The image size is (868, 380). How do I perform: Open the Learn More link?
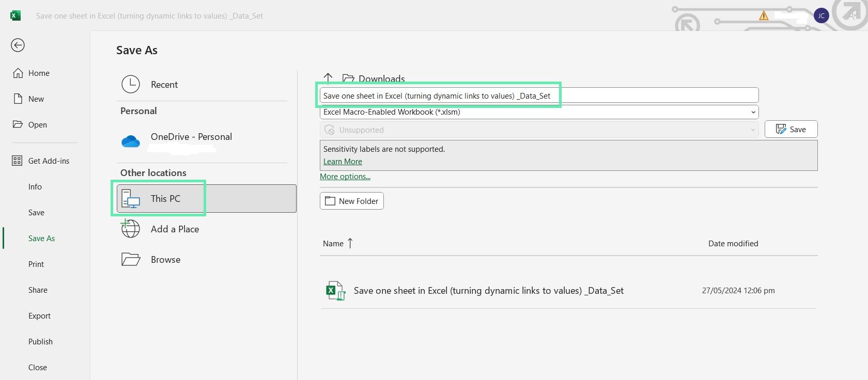point(343,162)
